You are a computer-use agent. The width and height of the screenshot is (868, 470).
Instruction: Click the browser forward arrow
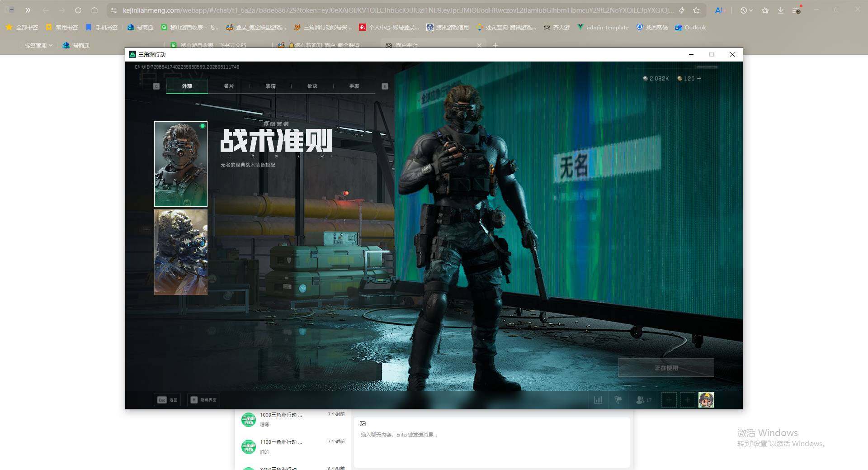[x=62, y=10]
